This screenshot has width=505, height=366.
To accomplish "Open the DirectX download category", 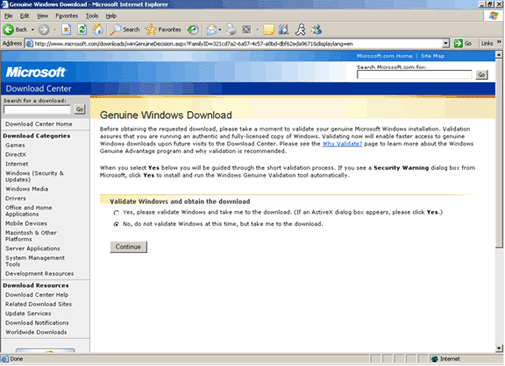I will click(16, 155).
